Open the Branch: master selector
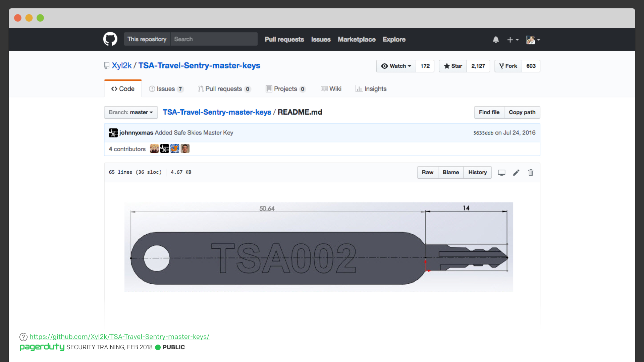Screen dimensions: 644x362 pos(131,112)
